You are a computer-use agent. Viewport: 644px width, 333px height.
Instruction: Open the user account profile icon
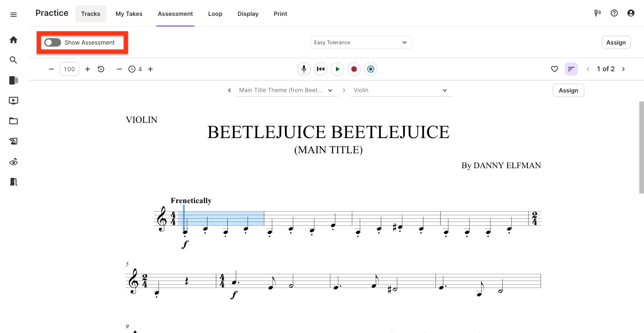coord(631,13)
